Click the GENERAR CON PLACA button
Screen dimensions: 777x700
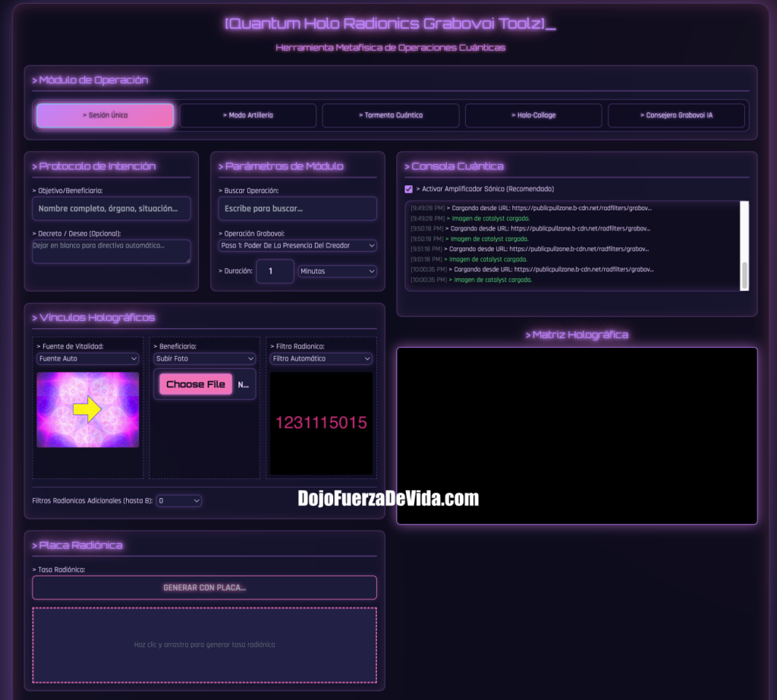[204, 588]
